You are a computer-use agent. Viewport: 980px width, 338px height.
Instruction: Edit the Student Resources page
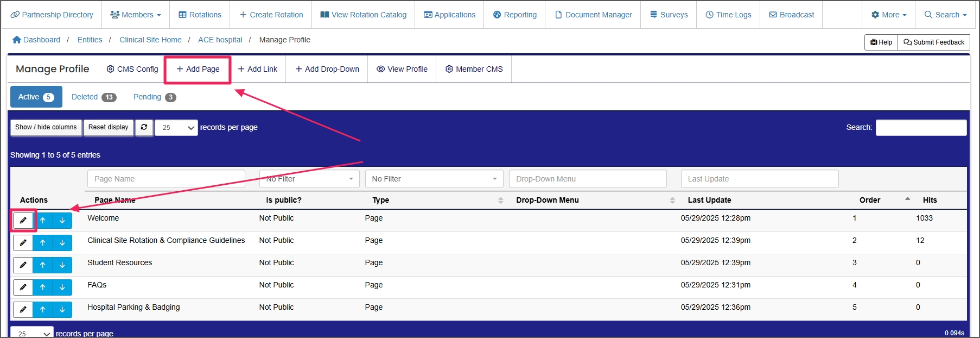[x=23, y=265]
